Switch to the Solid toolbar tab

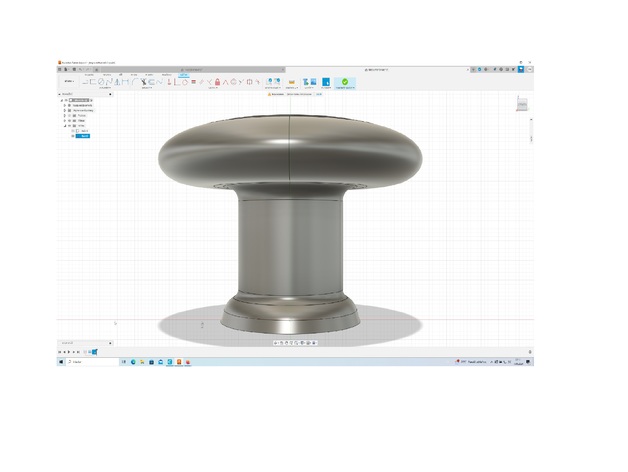[88, 74]
